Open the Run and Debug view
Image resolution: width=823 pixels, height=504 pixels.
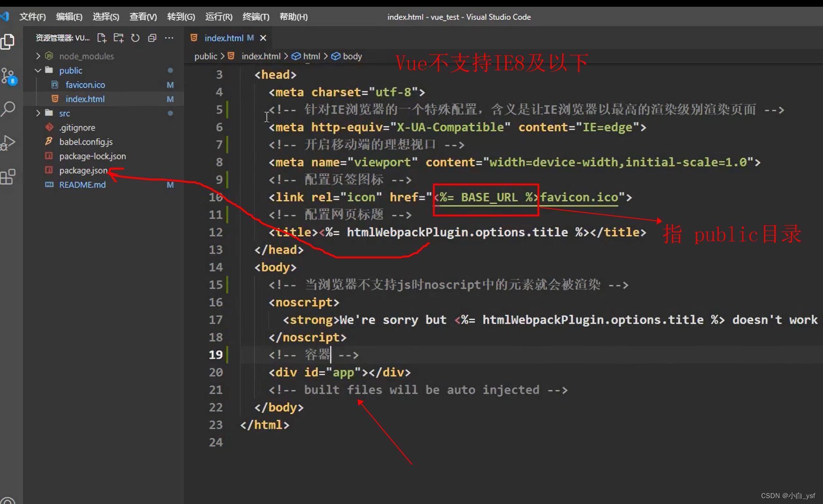(x=8, y=143)
